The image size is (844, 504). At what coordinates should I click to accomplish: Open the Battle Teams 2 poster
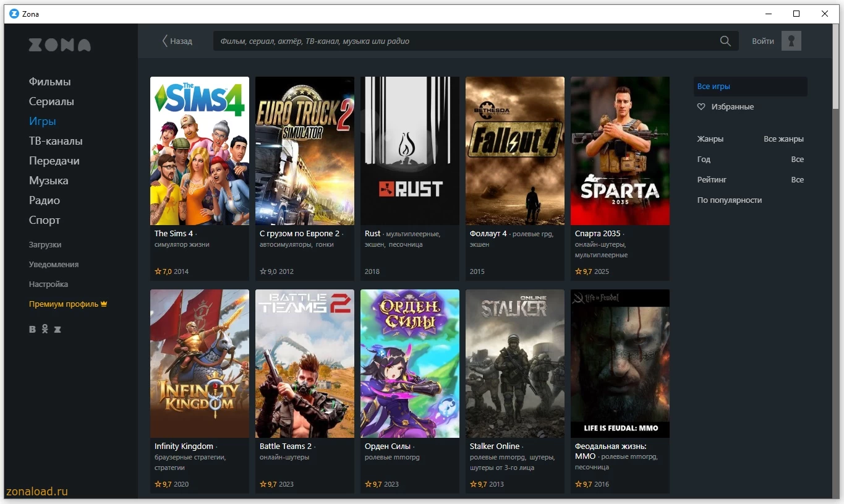tap(305, 364)
